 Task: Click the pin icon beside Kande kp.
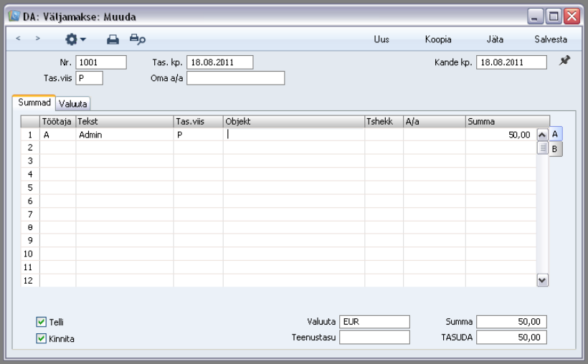click(564, 60)
